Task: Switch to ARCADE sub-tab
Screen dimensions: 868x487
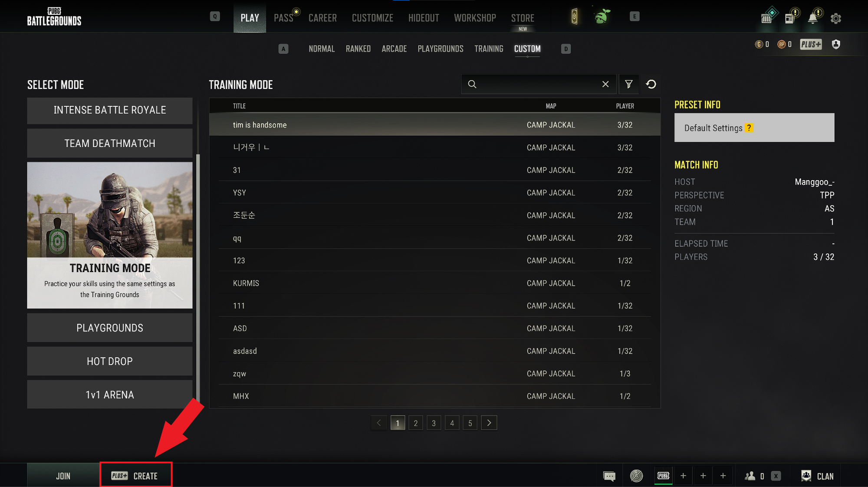Action: pos(394,49)
